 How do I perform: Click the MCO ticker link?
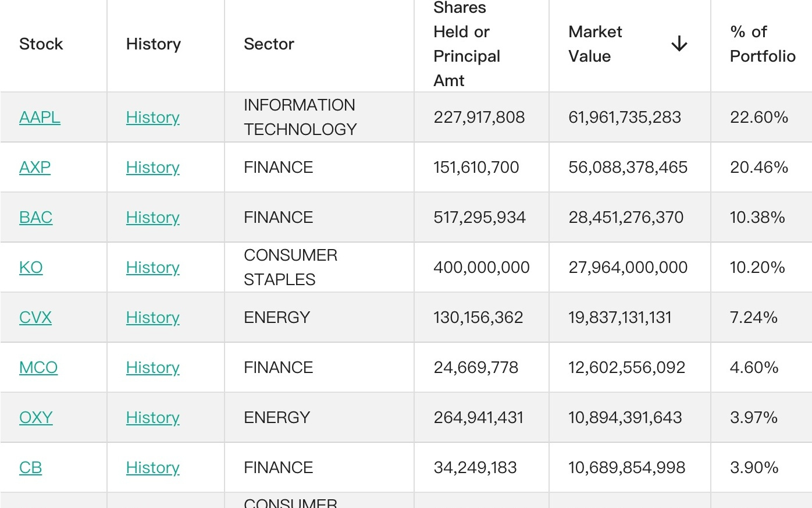(38, 368)
